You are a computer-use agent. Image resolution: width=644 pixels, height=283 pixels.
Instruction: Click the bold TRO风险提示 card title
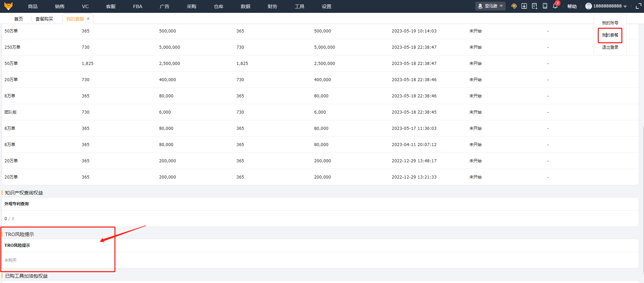(x=17, y=245)
